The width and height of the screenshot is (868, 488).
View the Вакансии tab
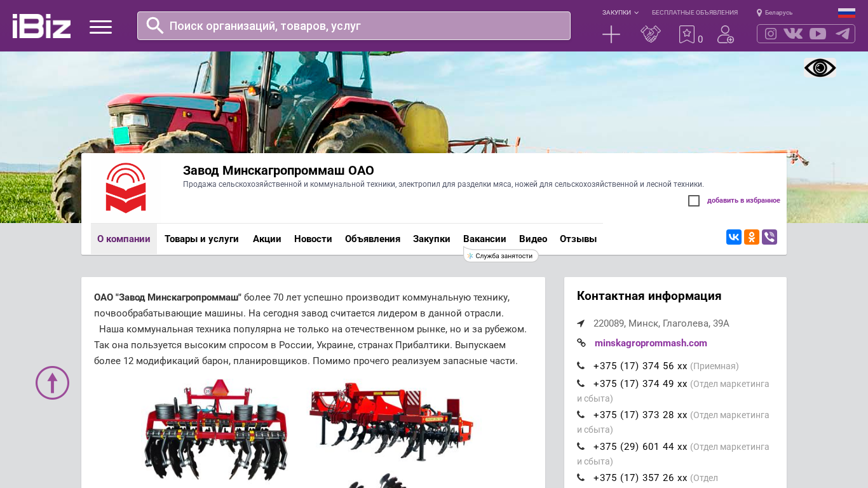485,239
